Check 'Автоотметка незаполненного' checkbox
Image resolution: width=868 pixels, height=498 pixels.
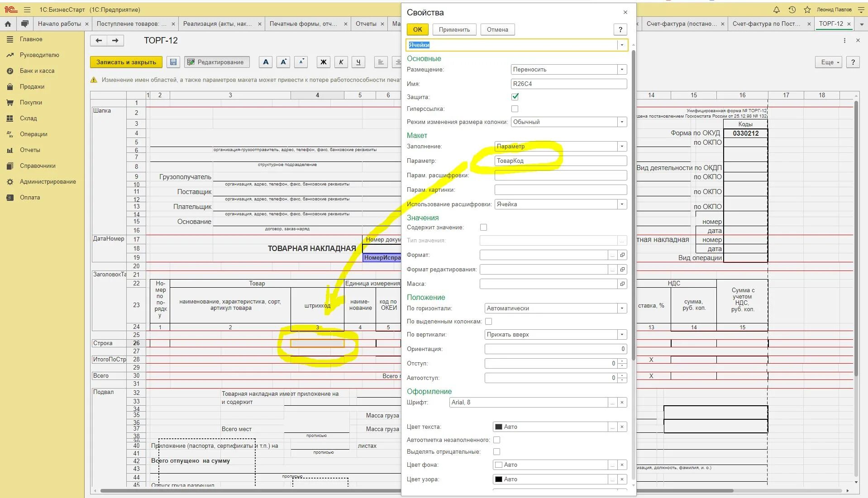coord(497,440)
